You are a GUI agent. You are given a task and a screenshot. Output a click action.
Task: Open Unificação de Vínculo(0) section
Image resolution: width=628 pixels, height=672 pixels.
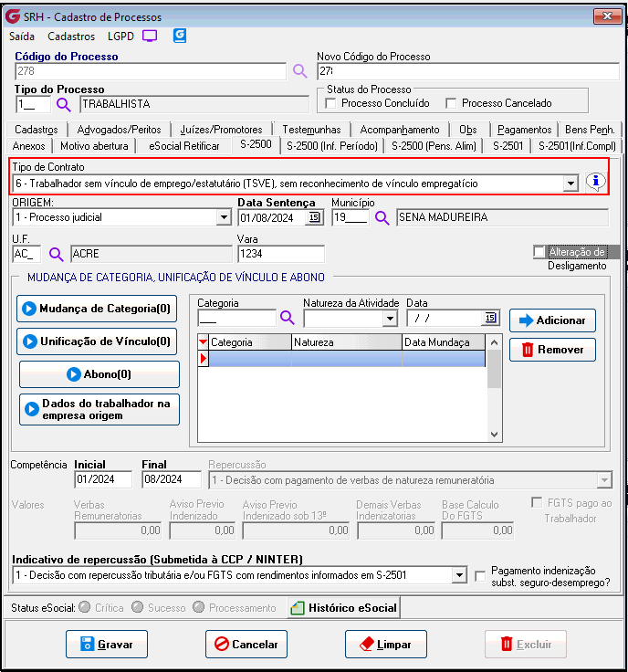97,341
